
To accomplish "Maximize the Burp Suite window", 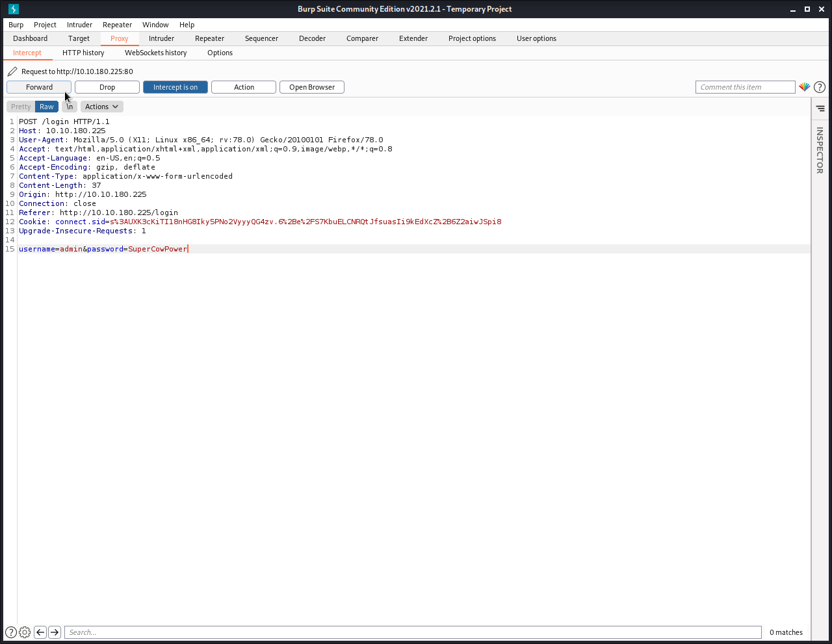I will click(807, 9).
